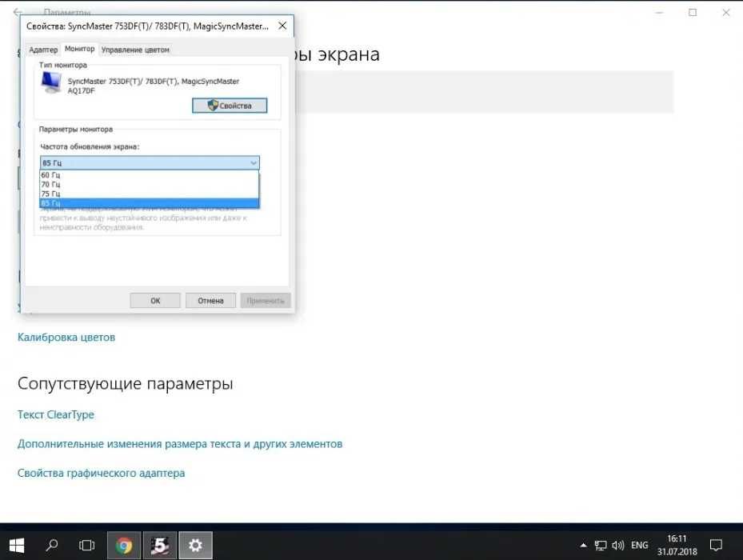This screenshot has height=560, width=743.
Task: Show hidden tray icons arrow
Action: click(583, 546)
